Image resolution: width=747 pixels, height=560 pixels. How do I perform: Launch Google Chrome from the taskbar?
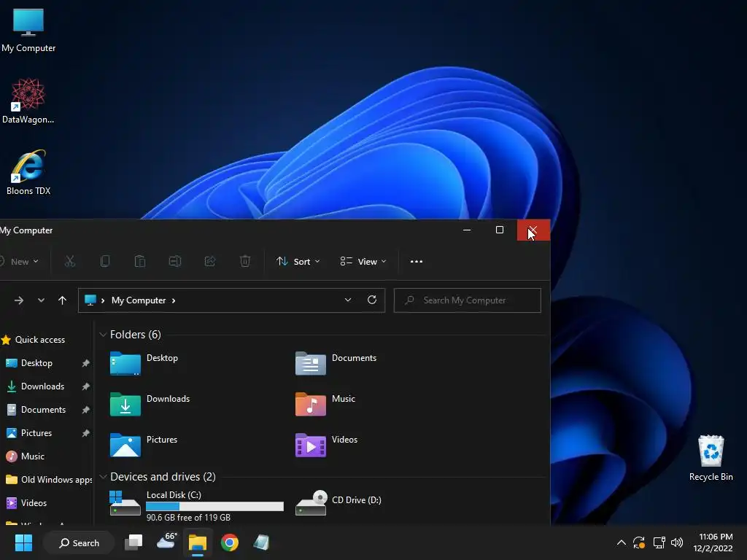tap(230, 542)
